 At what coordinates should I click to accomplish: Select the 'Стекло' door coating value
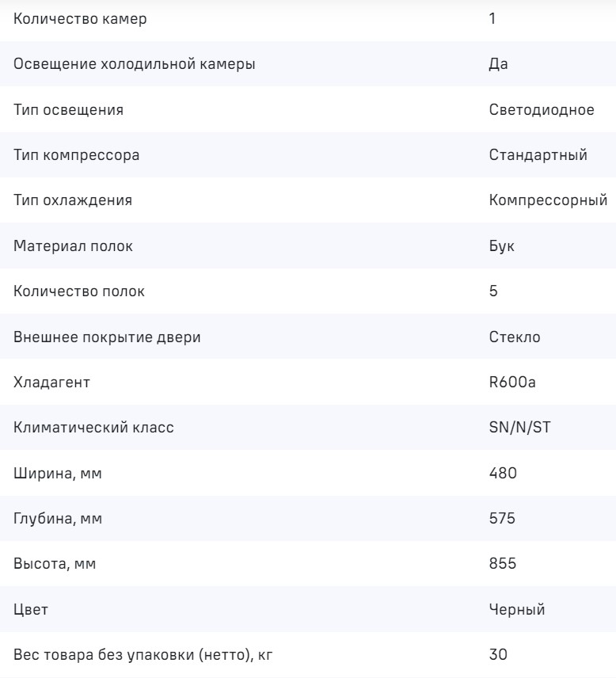point(515,337)
